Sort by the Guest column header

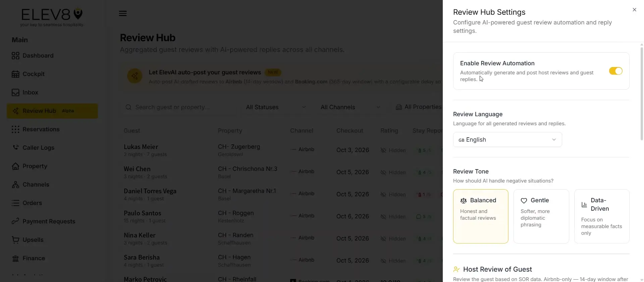click(132, 131)
